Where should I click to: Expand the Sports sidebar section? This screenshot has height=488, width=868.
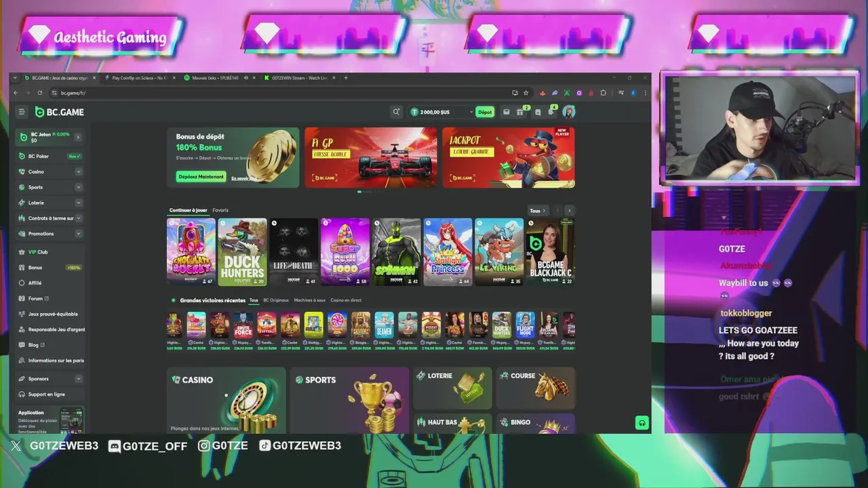pos(79,187)
